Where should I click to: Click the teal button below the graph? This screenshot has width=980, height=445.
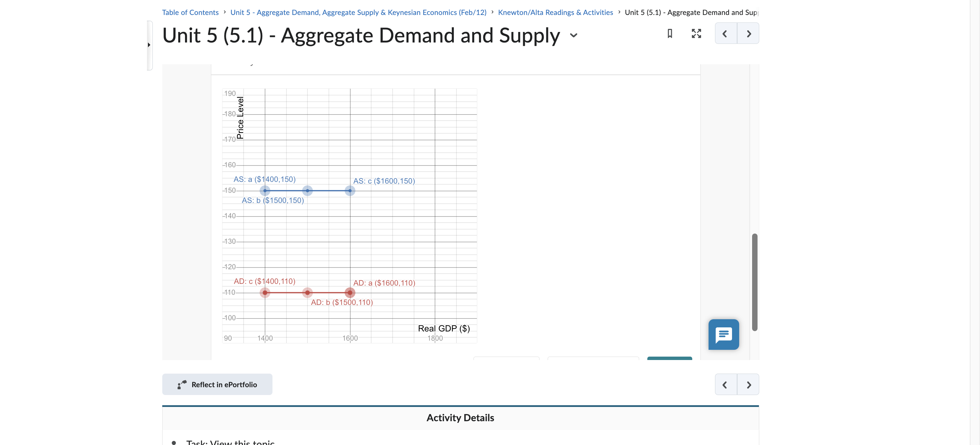tap(669, 359)
